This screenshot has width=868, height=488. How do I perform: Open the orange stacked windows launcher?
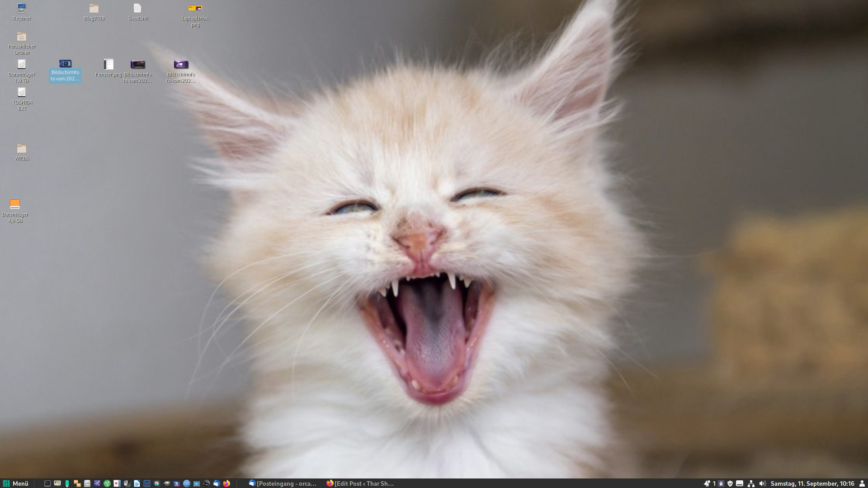point(77,483)
